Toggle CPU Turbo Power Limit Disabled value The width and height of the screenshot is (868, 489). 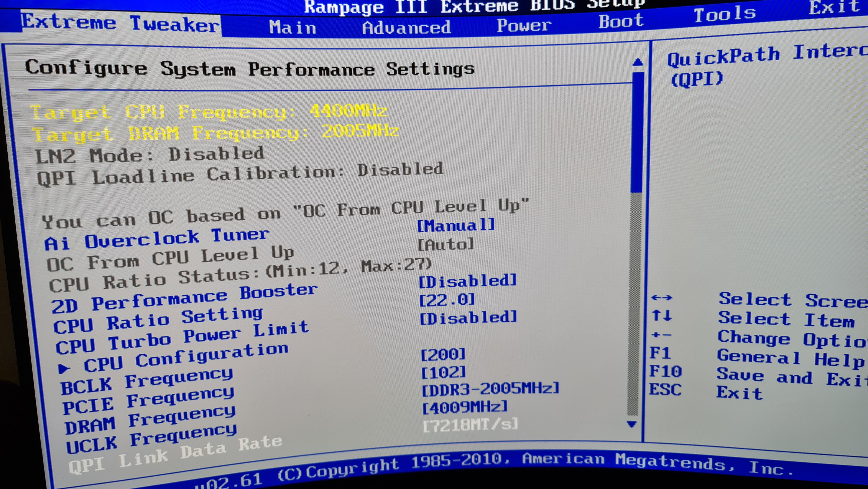point(468,318)
